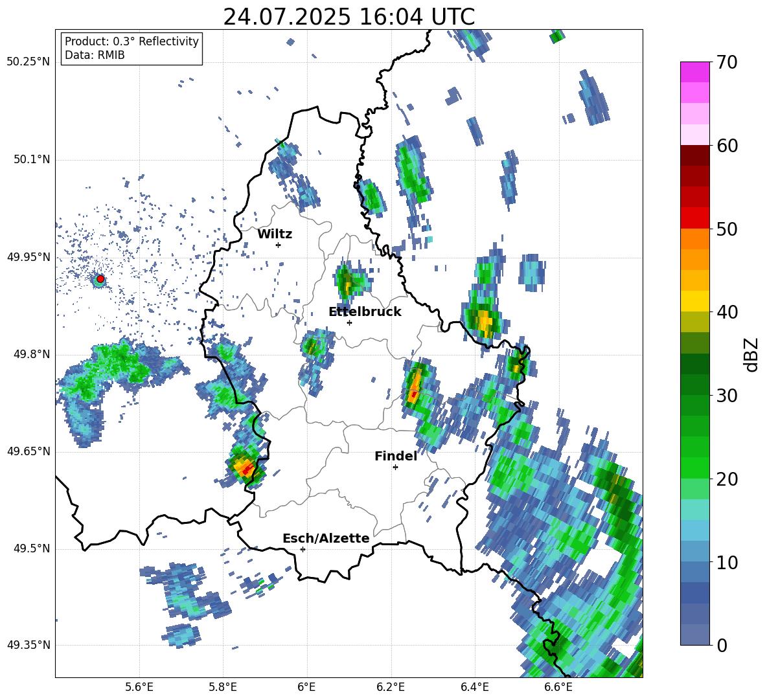
Task: Click the 60 label on the colorbar
Action: 726,146
